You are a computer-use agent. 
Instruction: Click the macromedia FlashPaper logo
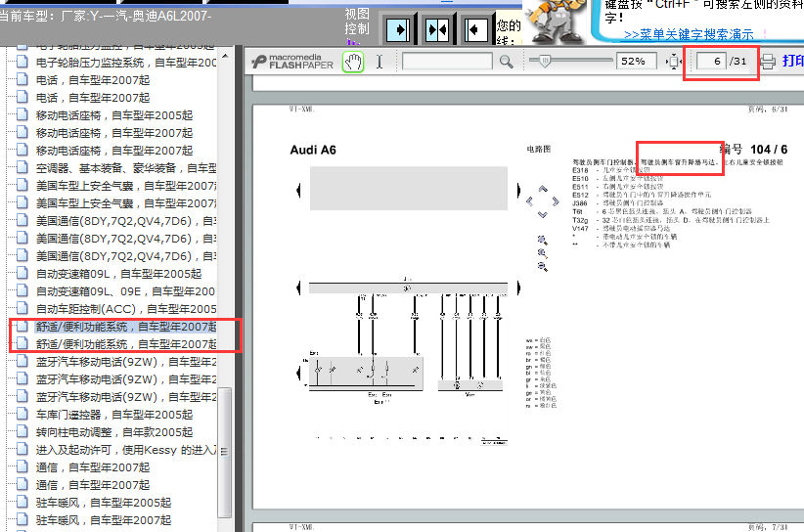coord(292,62)
